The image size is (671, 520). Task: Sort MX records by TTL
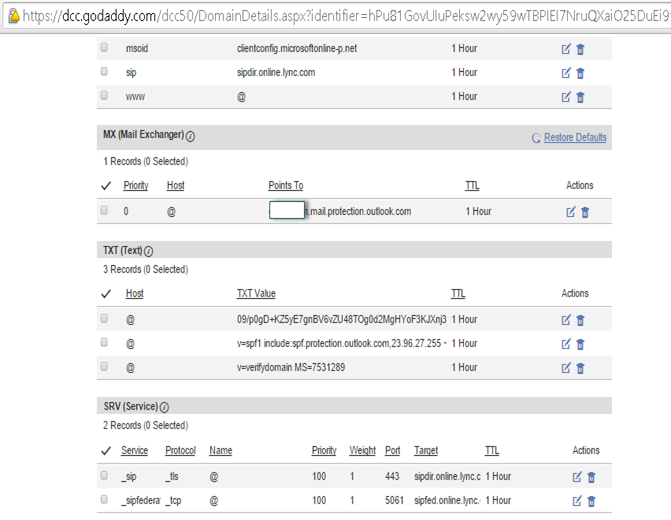[472, 185]
